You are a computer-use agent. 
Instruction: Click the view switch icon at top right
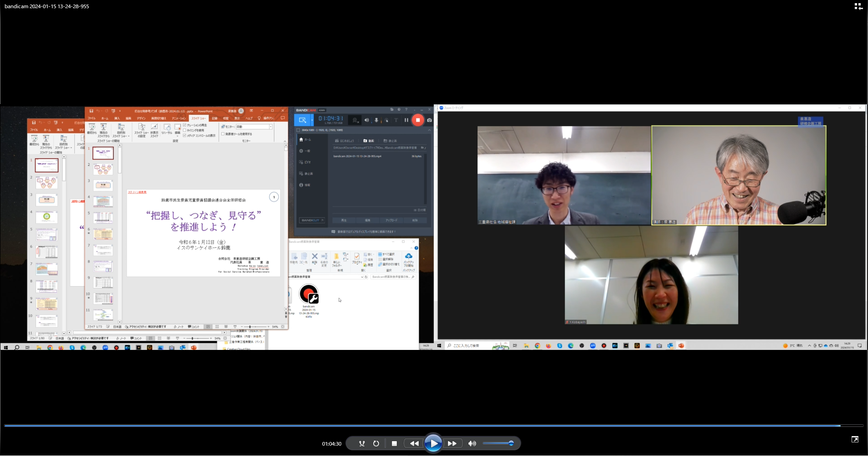(858, 6)
